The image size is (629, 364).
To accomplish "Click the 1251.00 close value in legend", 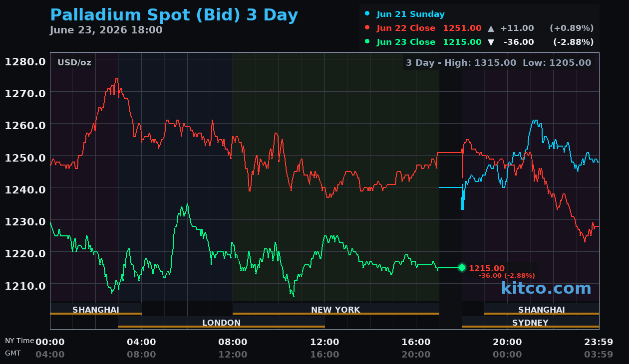I will 462,28.
